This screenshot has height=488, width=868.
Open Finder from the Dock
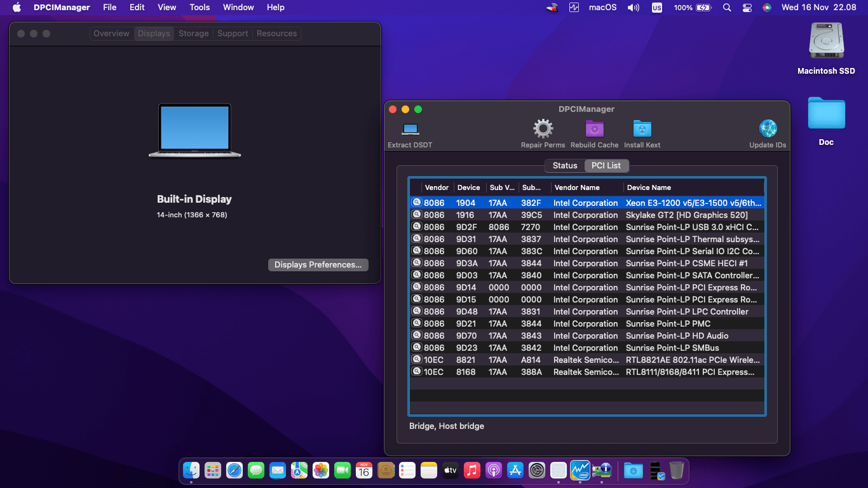[191, 470]
